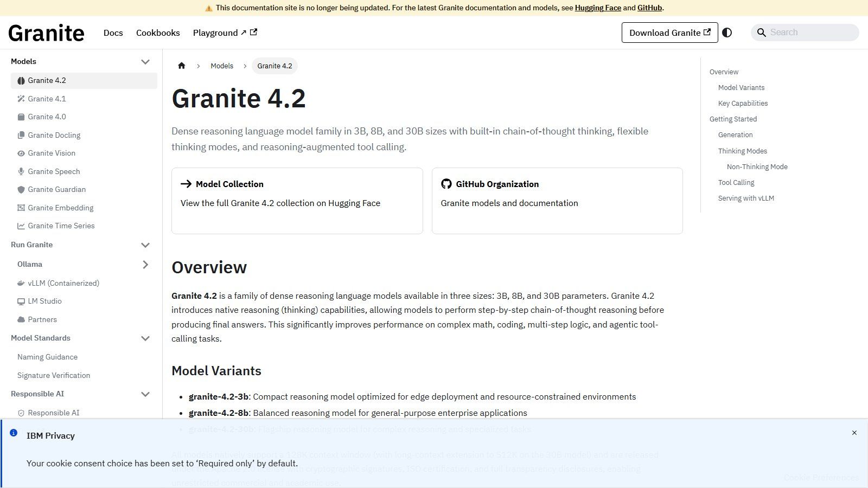This screenshot has height=488, width=868.
Task: Click the Partners icon in sidebar
Action: (21, 319)
